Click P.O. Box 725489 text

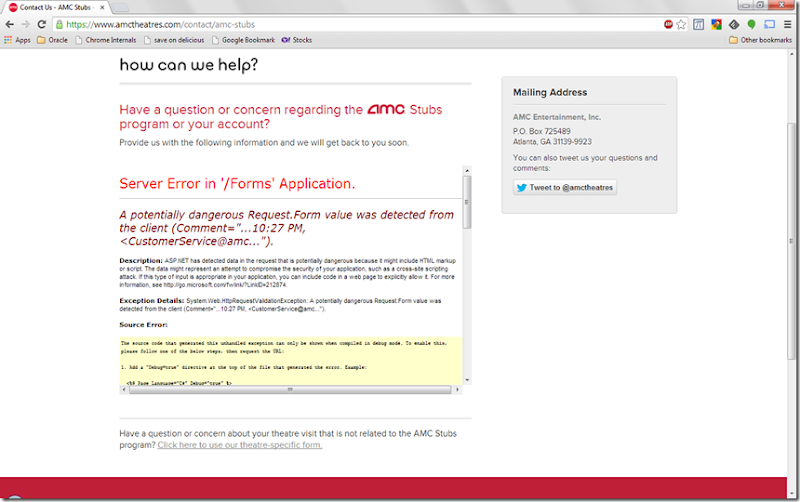point(542,131)
